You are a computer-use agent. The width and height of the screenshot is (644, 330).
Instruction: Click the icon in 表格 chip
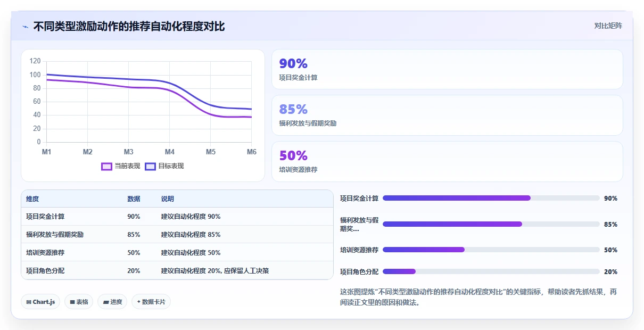[x=72, y=302]
